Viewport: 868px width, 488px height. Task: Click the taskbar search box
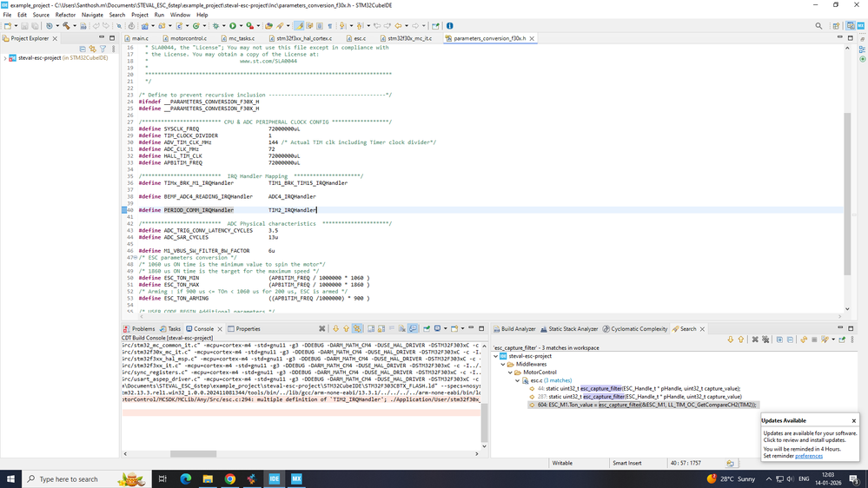tap(86, 478)
